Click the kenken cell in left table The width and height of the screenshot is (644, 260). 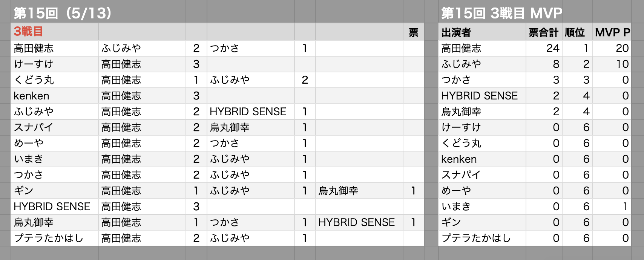pyautogui.click(x=55, y=96)
